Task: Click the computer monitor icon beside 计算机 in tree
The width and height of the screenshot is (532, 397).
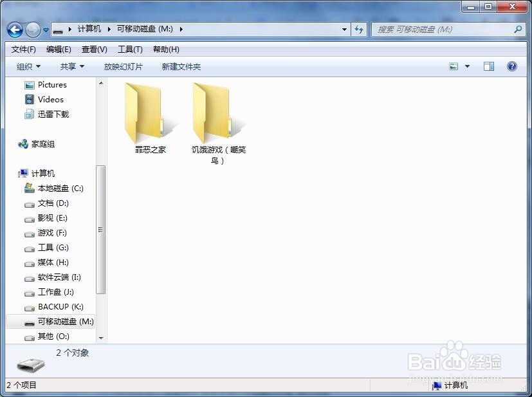Action: coord(23,173)
